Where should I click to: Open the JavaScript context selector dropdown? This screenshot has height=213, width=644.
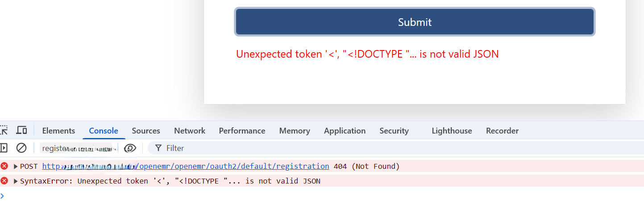[79, 148]
